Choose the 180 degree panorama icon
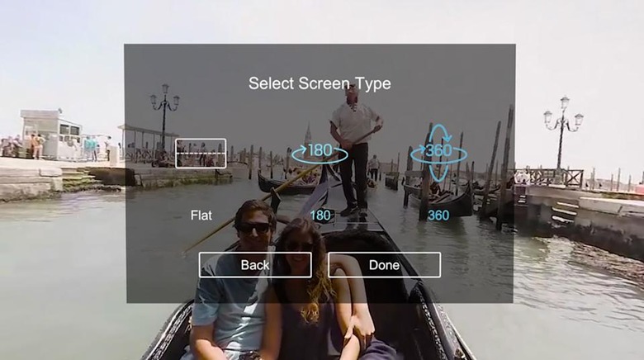 [319, 152]
